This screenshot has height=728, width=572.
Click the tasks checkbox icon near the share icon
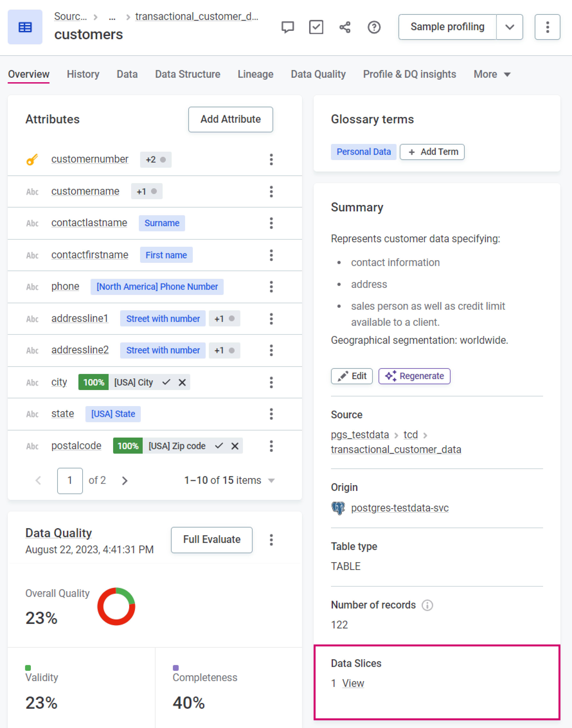[316, 27]
